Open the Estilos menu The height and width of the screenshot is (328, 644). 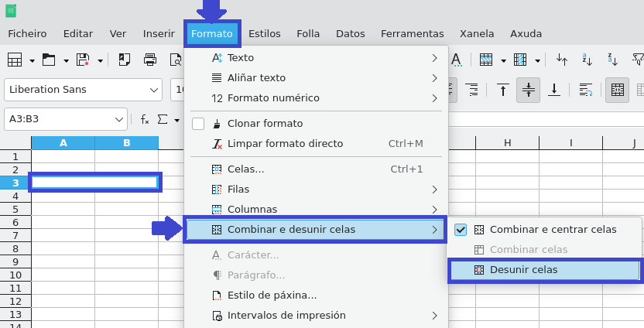[265, 34]
